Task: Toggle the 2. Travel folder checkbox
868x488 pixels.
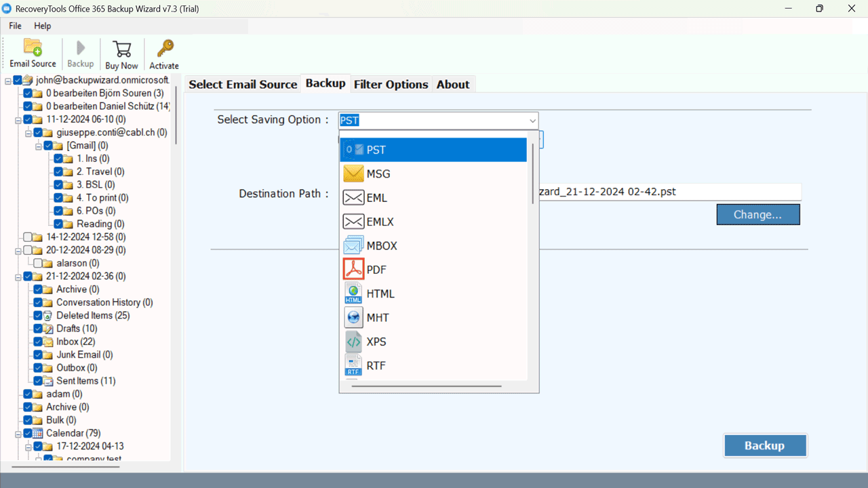Action: click(59, 172)
